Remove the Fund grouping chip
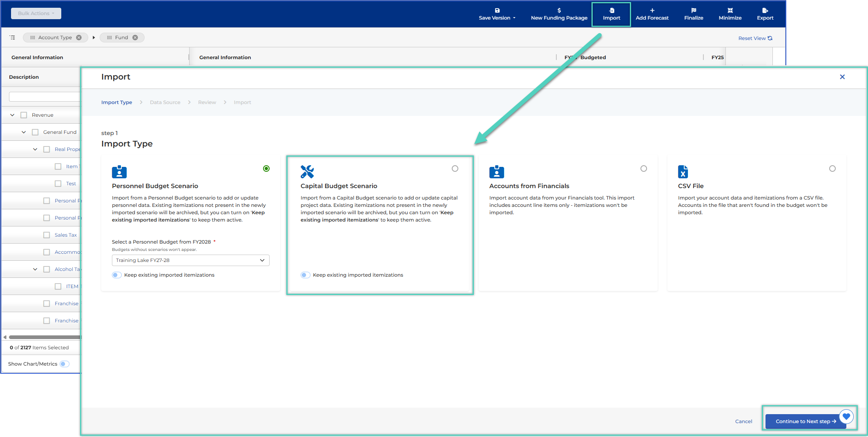Screen dimensions: 868x437 tap(135, 38)
